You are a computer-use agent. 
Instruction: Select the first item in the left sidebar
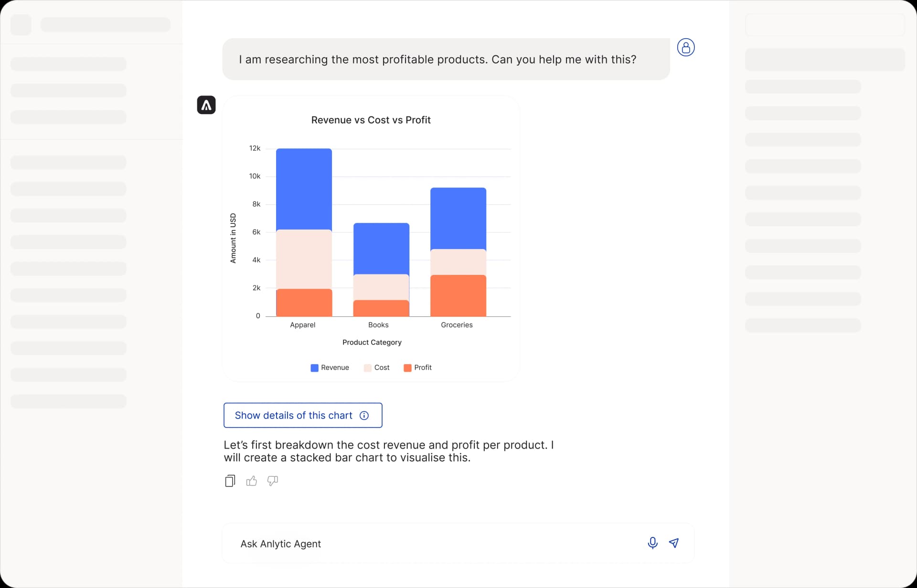click(x=68, y=63)
